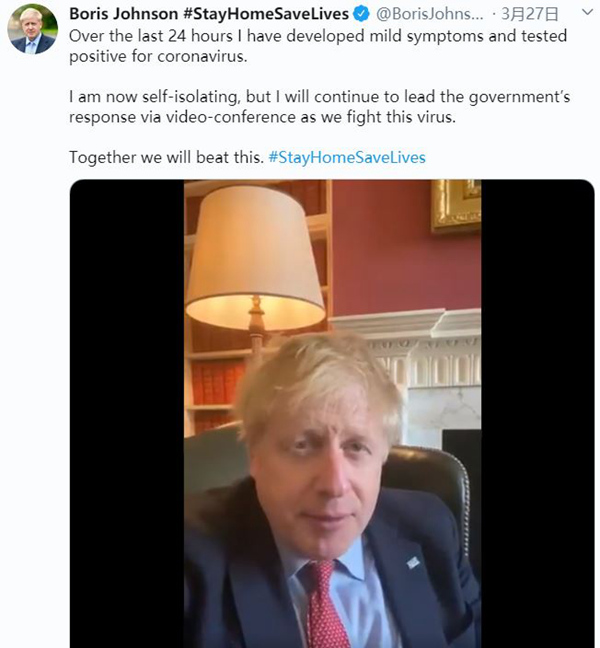Image resolution: width=600 pixels, height=648 pixels.
Task: Click the "Together we will beat this." text
Action: coord(167,158)
